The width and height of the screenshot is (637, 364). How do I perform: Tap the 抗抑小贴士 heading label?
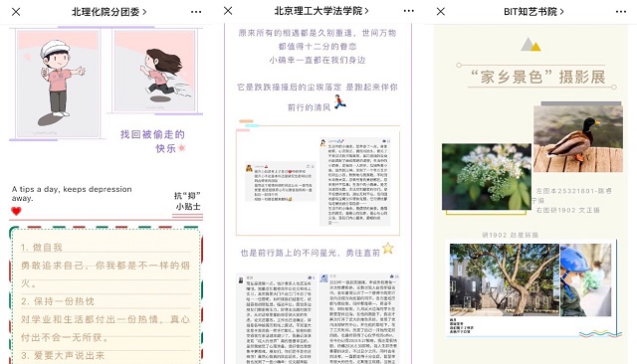[x=187, y=201]
